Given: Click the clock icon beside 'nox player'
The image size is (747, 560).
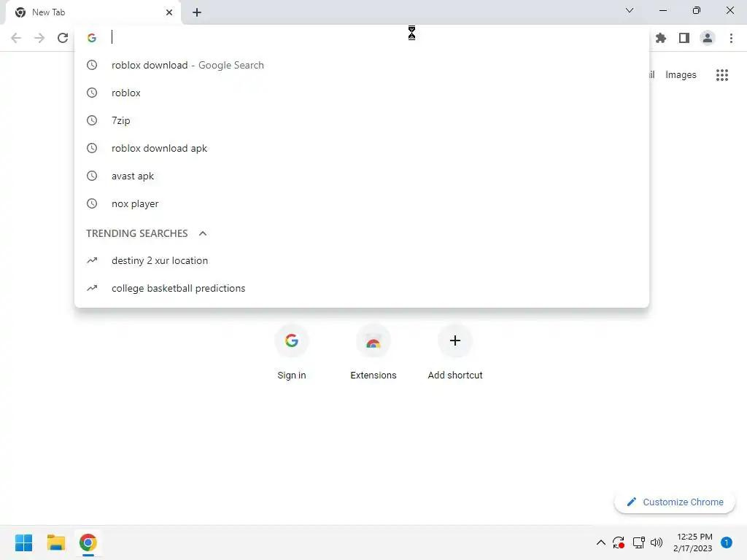Looking at the screenshot, I should click(92, 204).
